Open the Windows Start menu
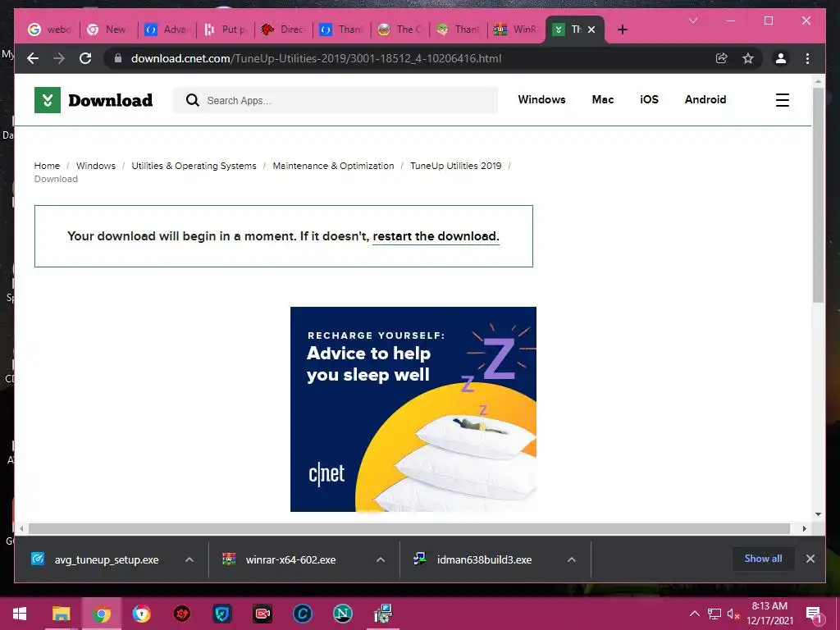Screen dimensions: 840x630 coord(20,614)
